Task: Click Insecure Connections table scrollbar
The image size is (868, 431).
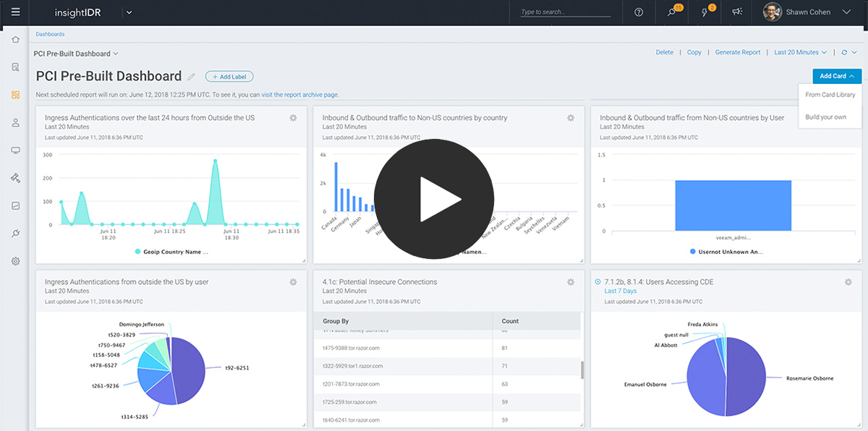Action: 583,370
